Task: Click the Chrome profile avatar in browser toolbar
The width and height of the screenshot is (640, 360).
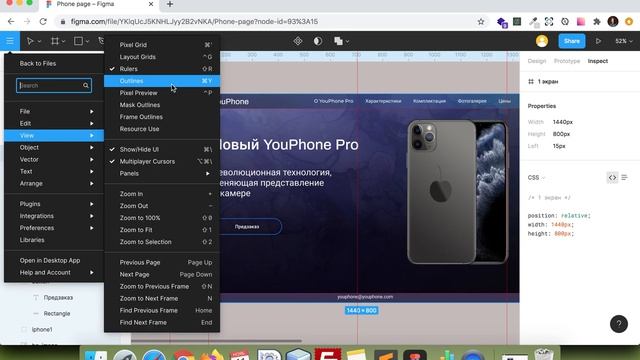Action: (613, 22)
